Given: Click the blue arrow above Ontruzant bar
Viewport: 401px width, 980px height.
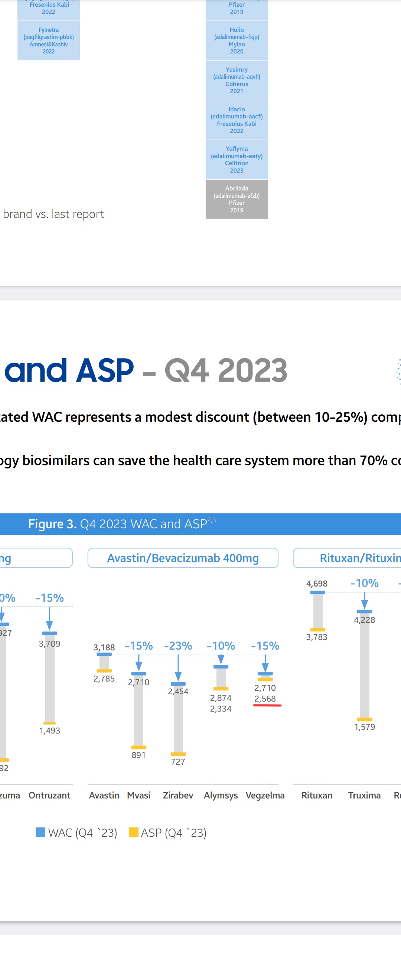Looking at the screenshot, I should click(49, 618).
